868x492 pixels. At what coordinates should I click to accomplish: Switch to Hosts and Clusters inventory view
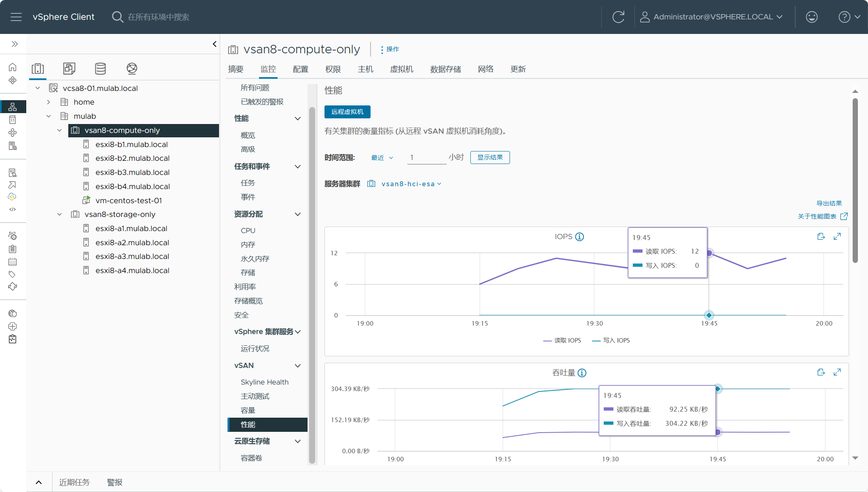point(38,69)
